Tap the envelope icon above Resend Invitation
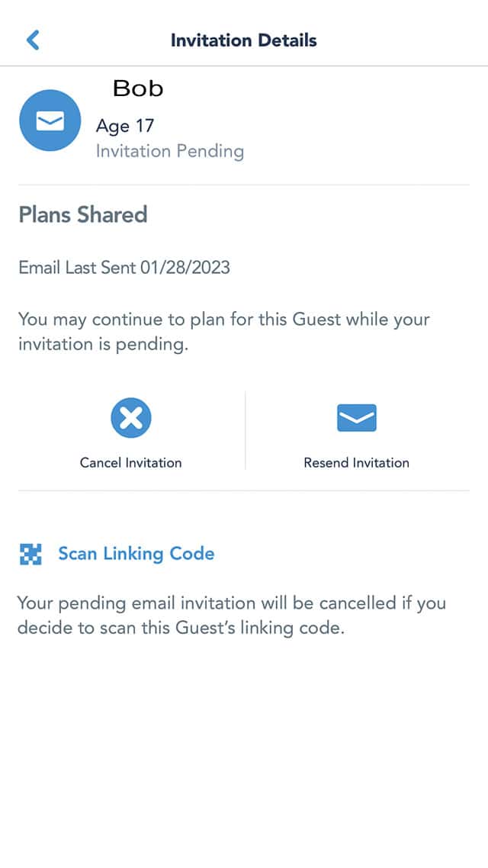The height and width of the screenshot is (868, 488). [x=356, y=418]
